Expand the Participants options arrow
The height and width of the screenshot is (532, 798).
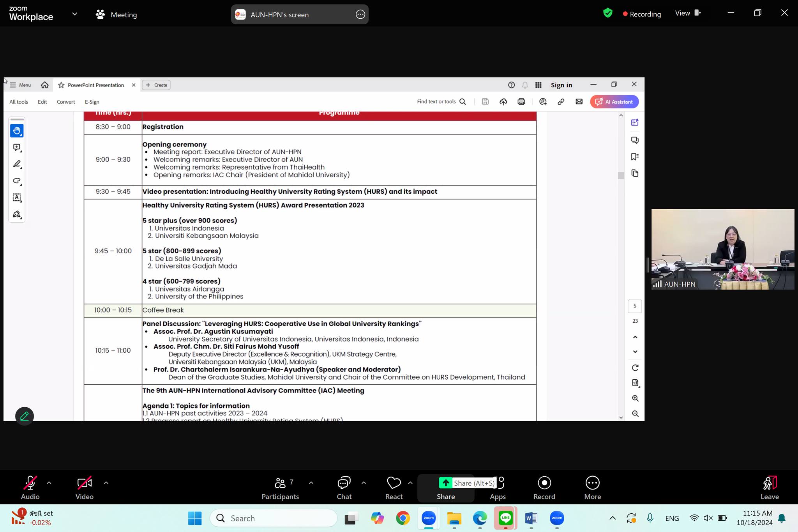point(311,483)
